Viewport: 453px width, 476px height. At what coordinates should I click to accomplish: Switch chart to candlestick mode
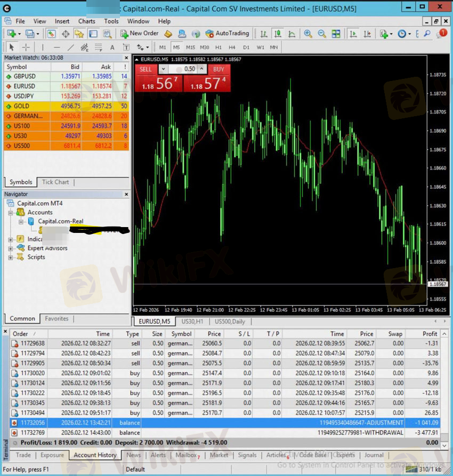pyautogui.click(x=278, y=34)
